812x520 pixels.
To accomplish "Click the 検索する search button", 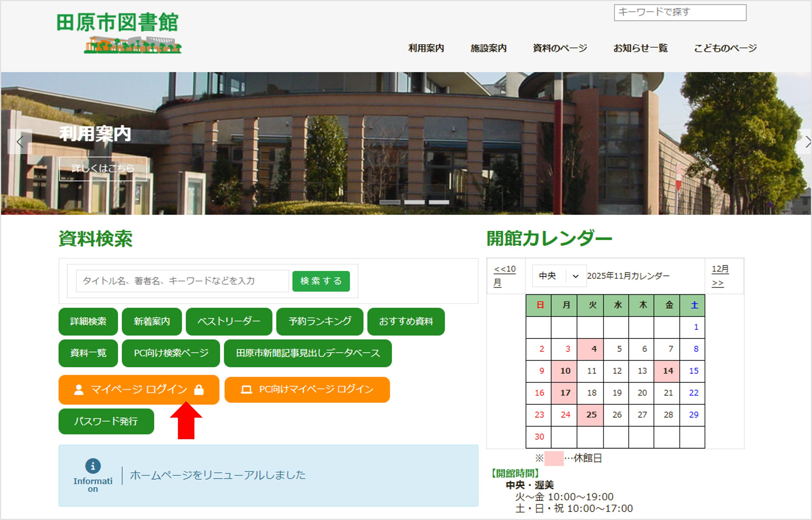I will (x=321, y=280).
